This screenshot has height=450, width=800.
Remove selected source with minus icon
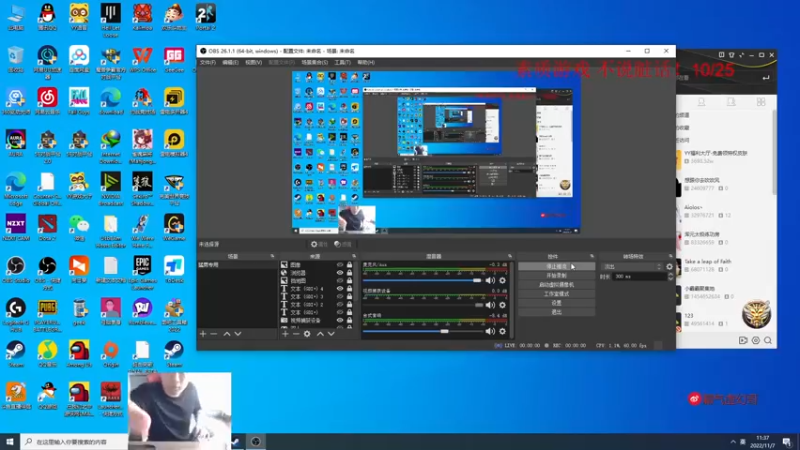(296, 334)
